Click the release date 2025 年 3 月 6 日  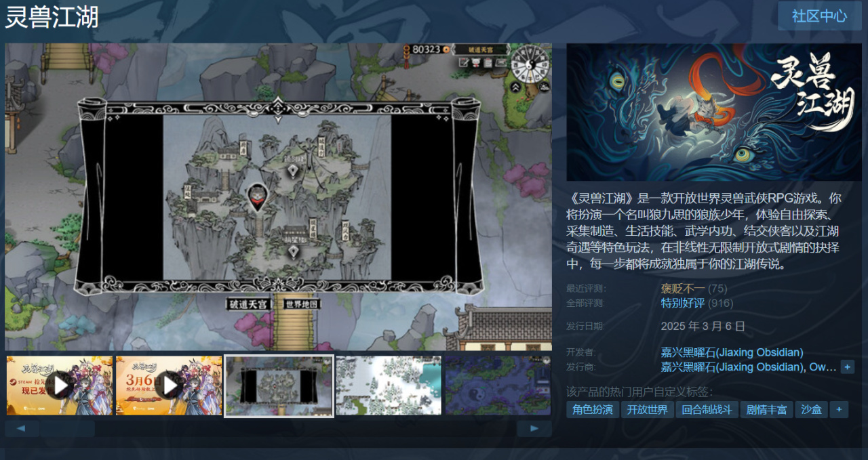[x=703, y=326]
